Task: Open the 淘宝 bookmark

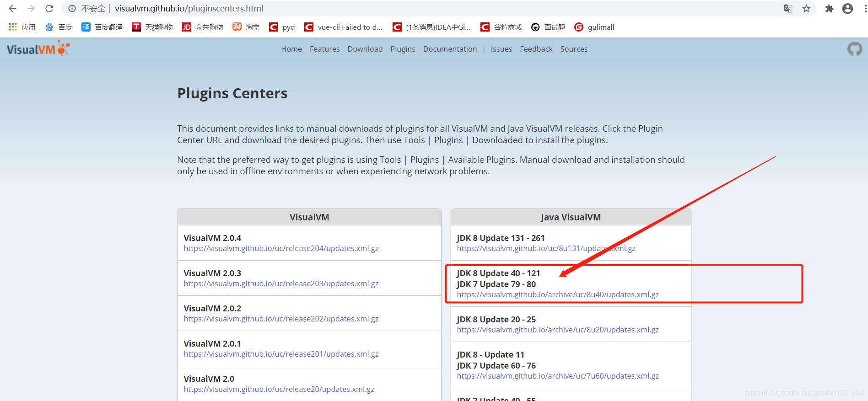Action: 246,27
